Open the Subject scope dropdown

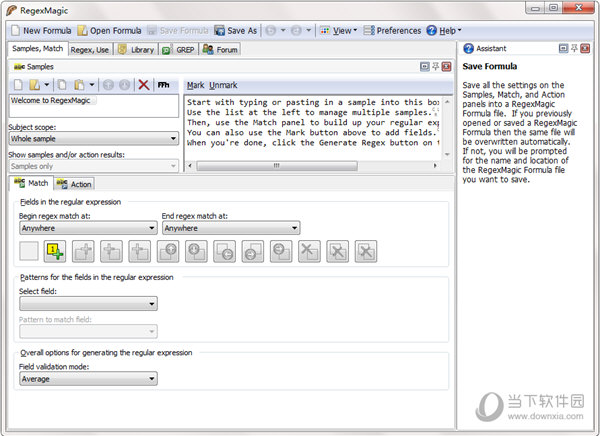[x=94, y=139]
